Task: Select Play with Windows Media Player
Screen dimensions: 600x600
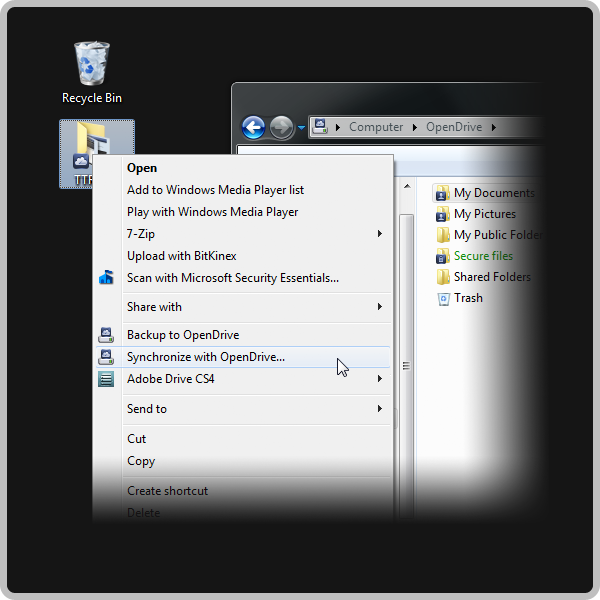Action: (x=243, y=212)
